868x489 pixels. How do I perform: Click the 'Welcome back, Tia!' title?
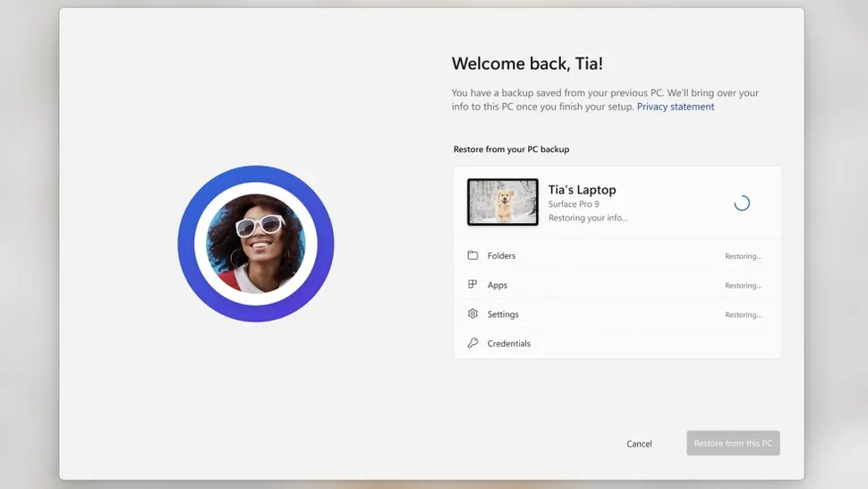(527, 63)
